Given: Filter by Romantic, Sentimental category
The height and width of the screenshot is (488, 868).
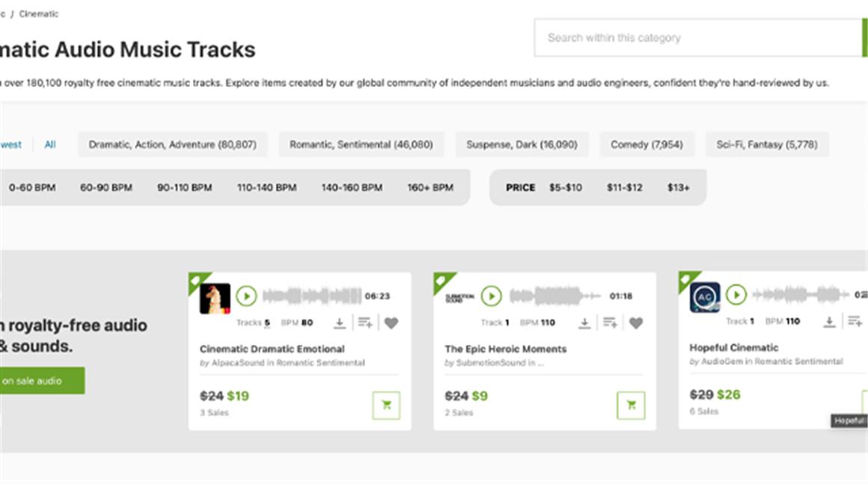Looking at the screenshot, I should (361, 144).
